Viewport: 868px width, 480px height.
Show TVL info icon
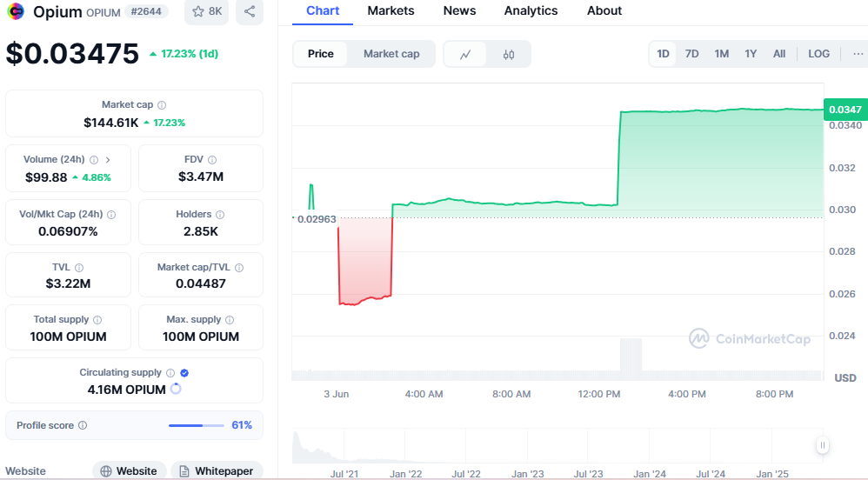coord(79,268)
